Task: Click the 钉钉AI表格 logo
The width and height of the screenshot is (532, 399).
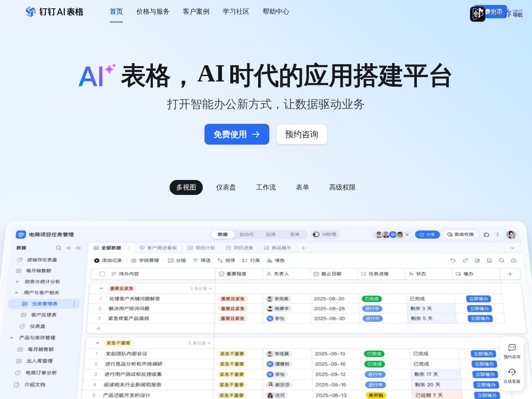Action: 54,12
